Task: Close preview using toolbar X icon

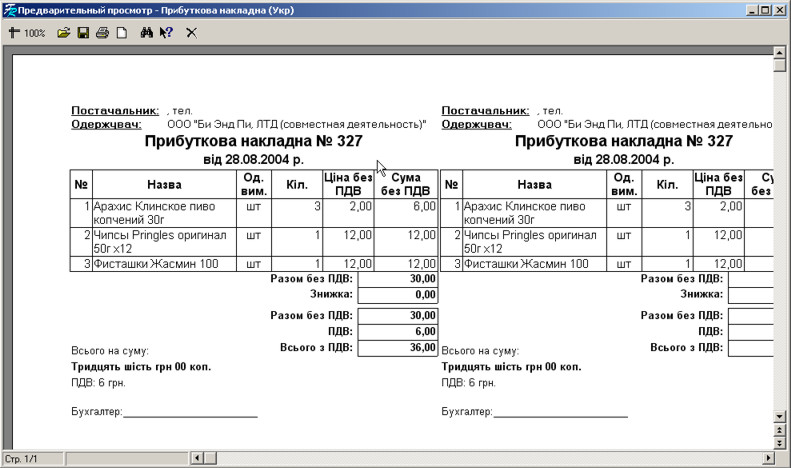Action: (x=191, y=33)
